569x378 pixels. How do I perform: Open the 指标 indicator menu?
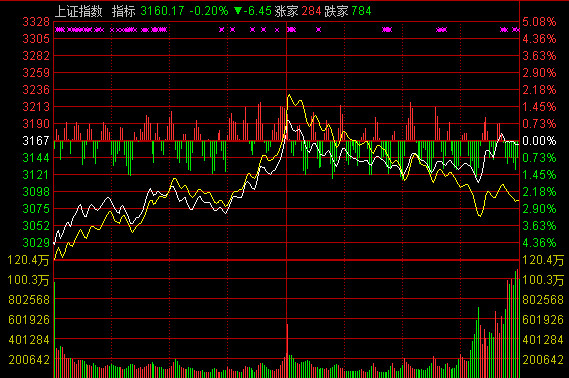tap(123, 11)
